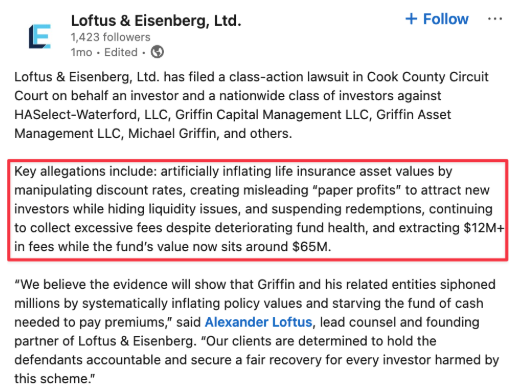
Task: Click the $65M fund value figure
Action: (311, 247)
